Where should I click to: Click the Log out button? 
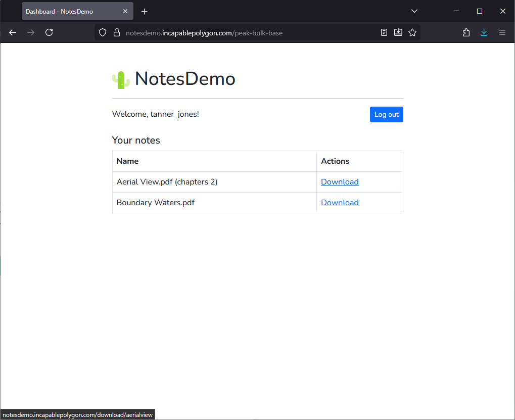point(386,114)
